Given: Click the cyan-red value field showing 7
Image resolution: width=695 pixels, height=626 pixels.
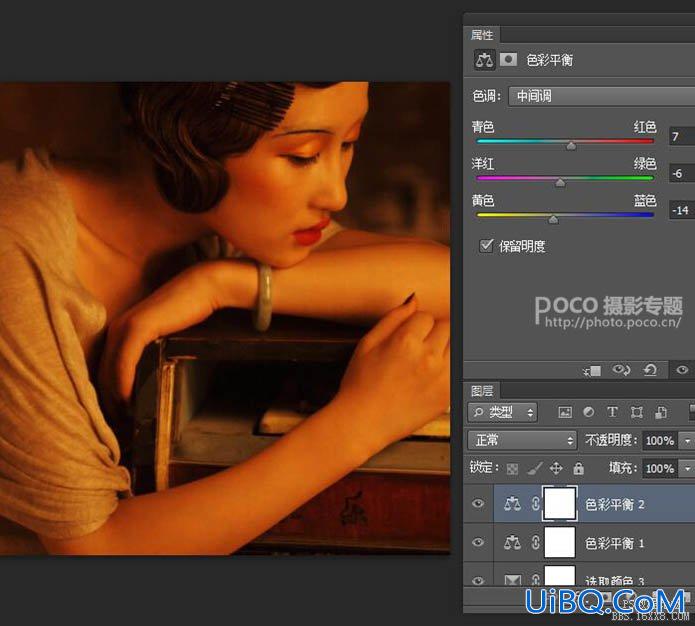Looking at the screenshot, I should point(682,137).
